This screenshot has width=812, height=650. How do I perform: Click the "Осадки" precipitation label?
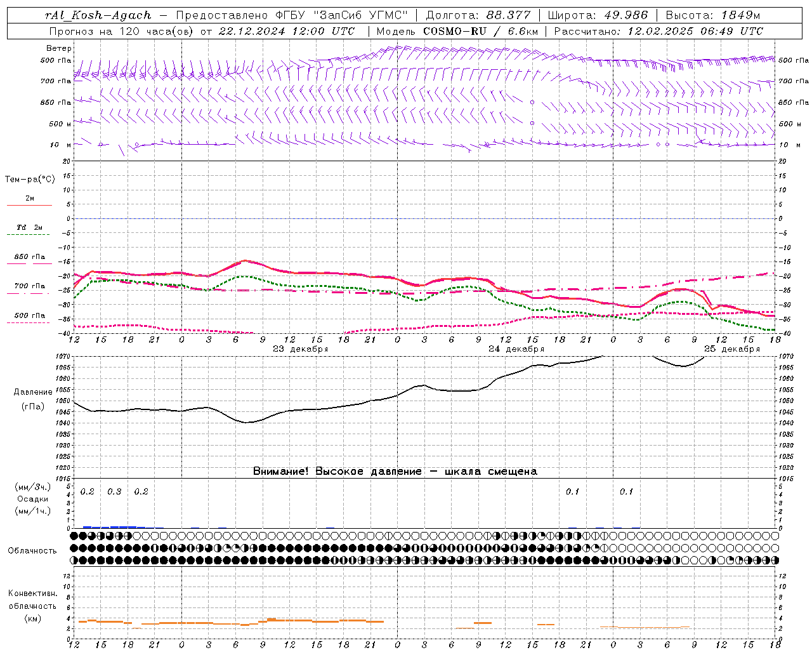coord(33,500)
